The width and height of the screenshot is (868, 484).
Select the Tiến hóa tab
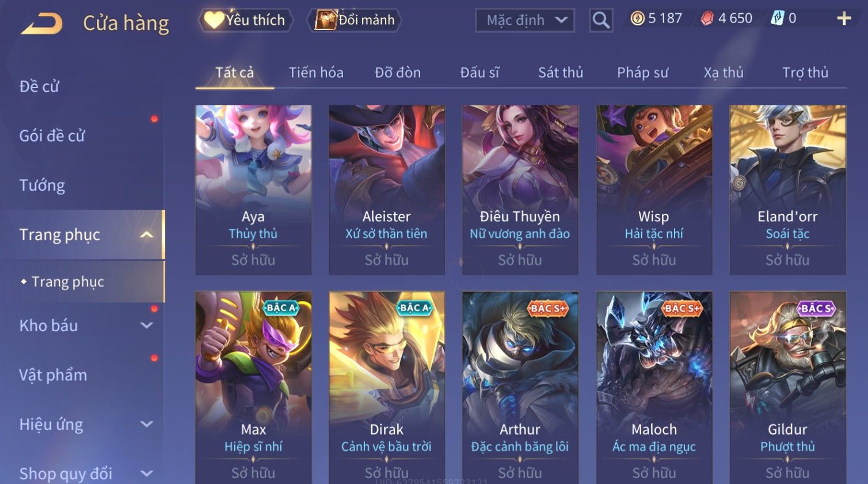pos(316,73)
